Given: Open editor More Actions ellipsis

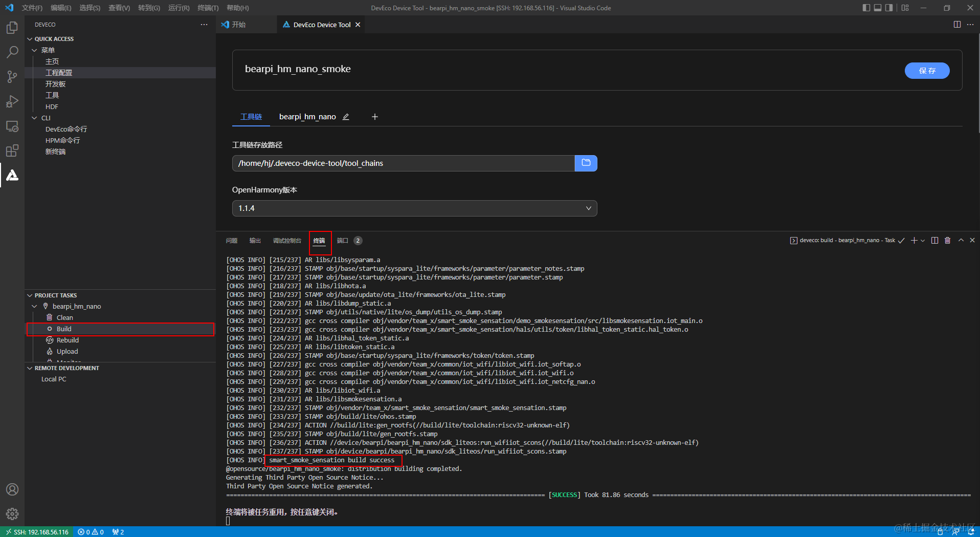Looking at the screenshot, I should (970, 25).
